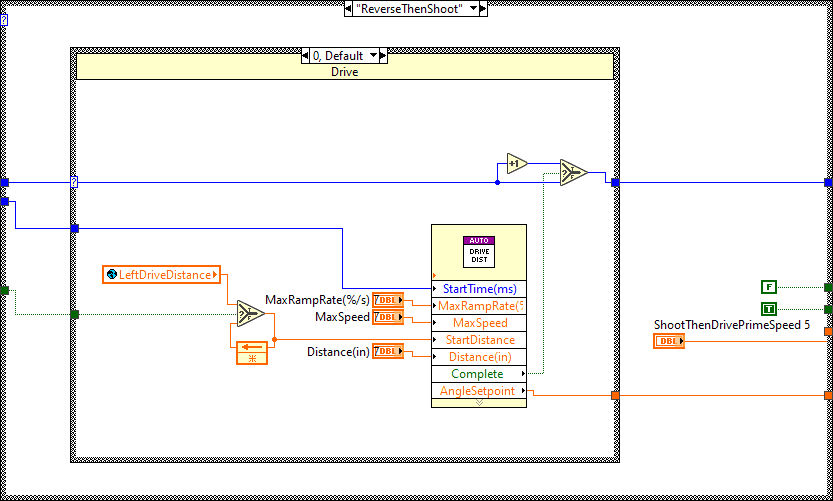Select the MaxSpeed DBL constant terminal
Viewport: 833px width, 501px height.
387,317
